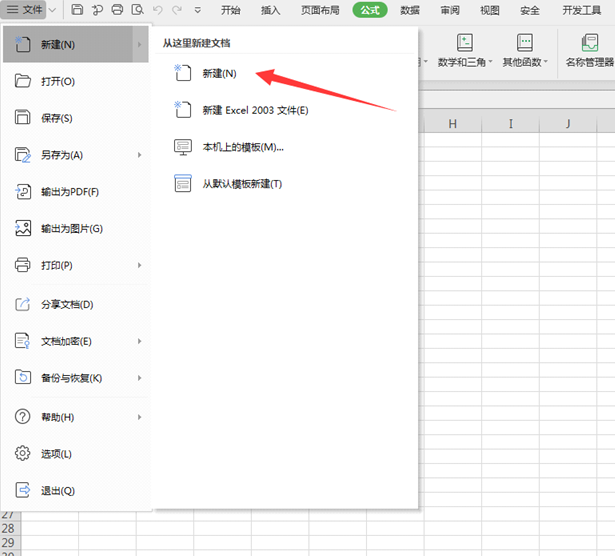615x556 pixels.
Task: Expand the 备份与恢复(K) submenu arrow
Action: point(140,378)
